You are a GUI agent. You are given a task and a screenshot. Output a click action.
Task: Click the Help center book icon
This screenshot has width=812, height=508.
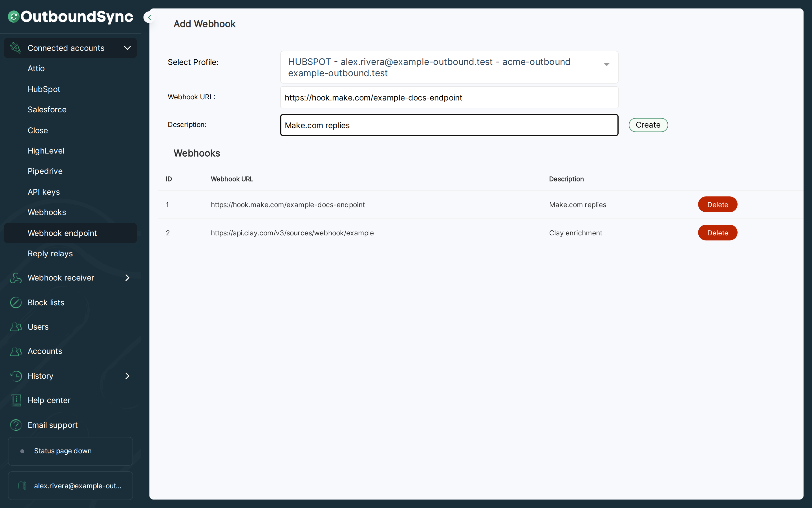pyautogui.click(x=16, y=400)
